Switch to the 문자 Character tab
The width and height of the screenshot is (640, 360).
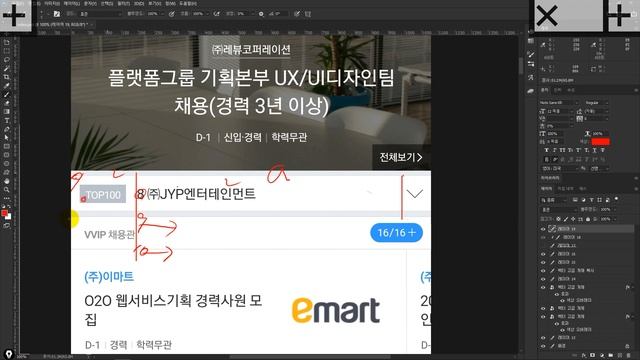[544, 90]
